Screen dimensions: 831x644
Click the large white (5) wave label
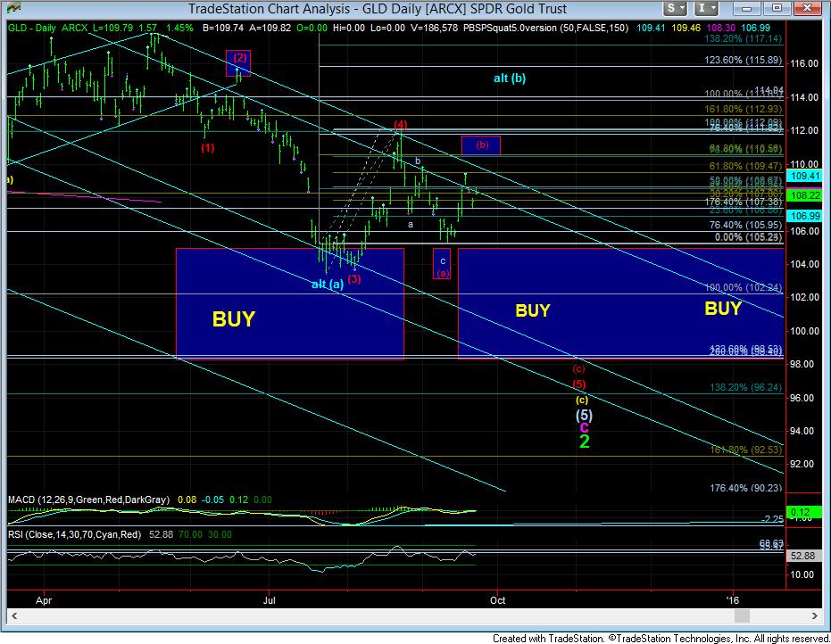coord(584,416)
